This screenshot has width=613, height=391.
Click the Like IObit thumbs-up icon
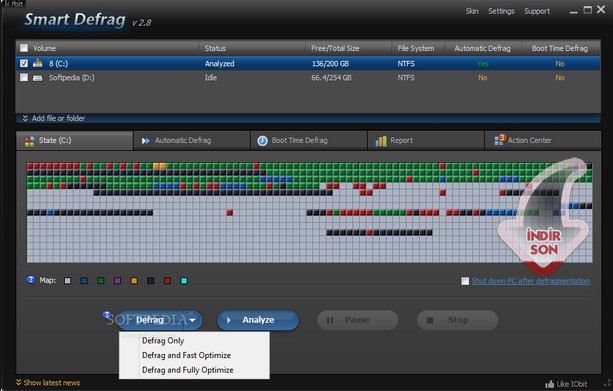(550, 384)
